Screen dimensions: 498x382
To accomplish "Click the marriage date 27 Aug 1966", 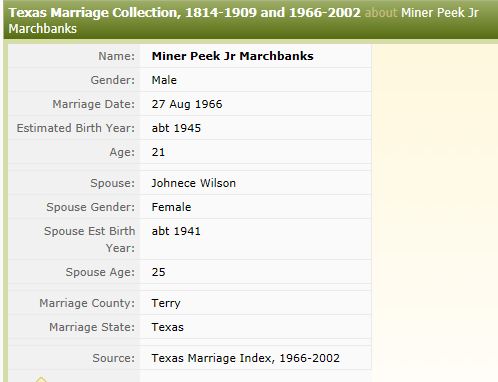I will pos(187,104).
